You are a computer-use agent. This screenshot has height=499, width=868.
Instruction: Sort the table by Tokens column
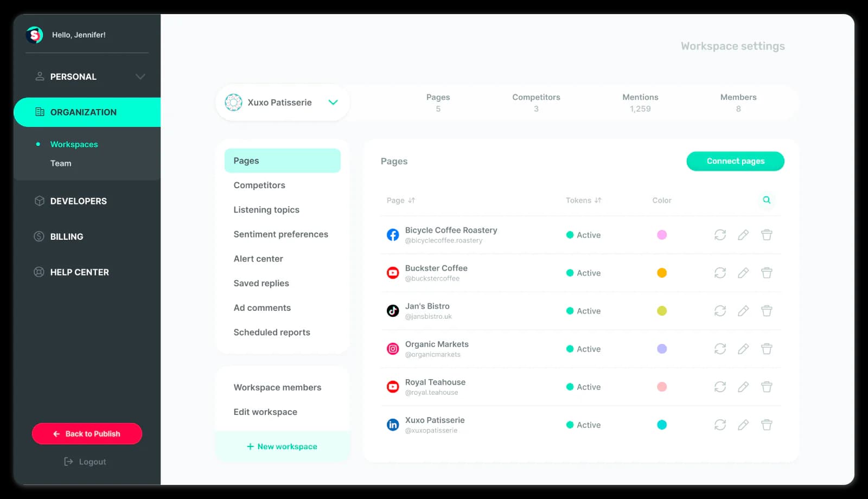(x=584, y=200)
